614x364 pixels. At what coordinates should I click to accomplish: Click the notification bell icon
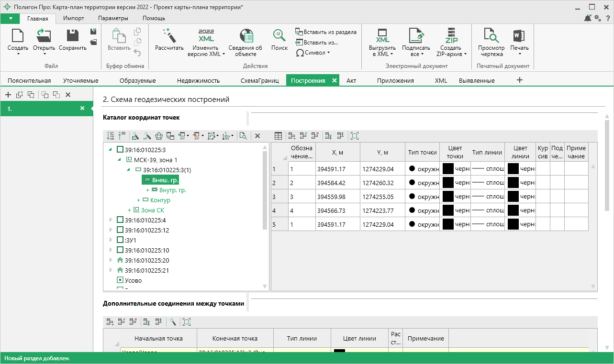coord(587,18)
